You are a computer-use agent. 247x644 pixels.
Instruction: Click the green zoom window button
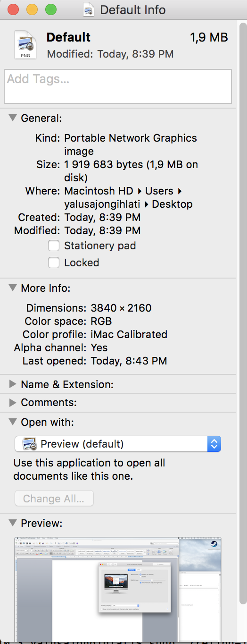click(x=50, y=9)
